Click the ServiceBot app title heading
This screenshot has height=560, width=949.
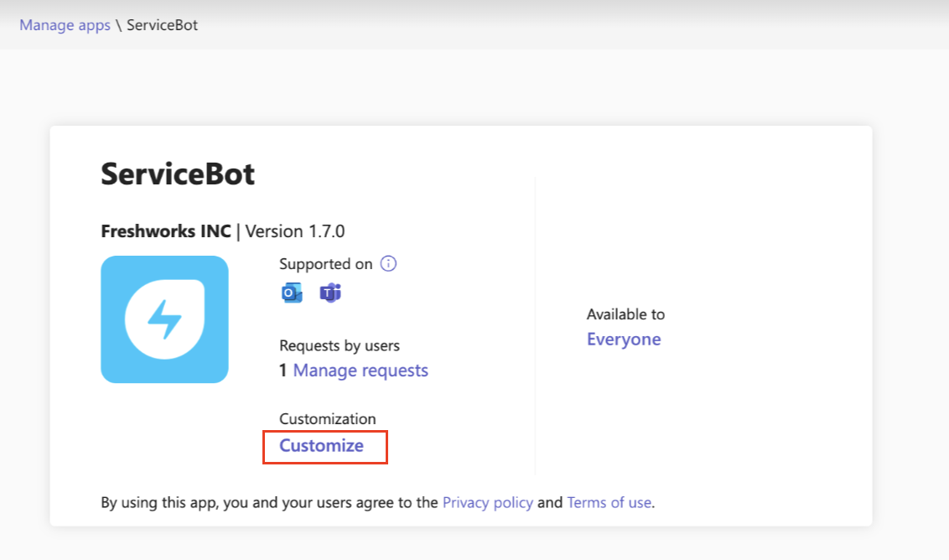point(178,174)
